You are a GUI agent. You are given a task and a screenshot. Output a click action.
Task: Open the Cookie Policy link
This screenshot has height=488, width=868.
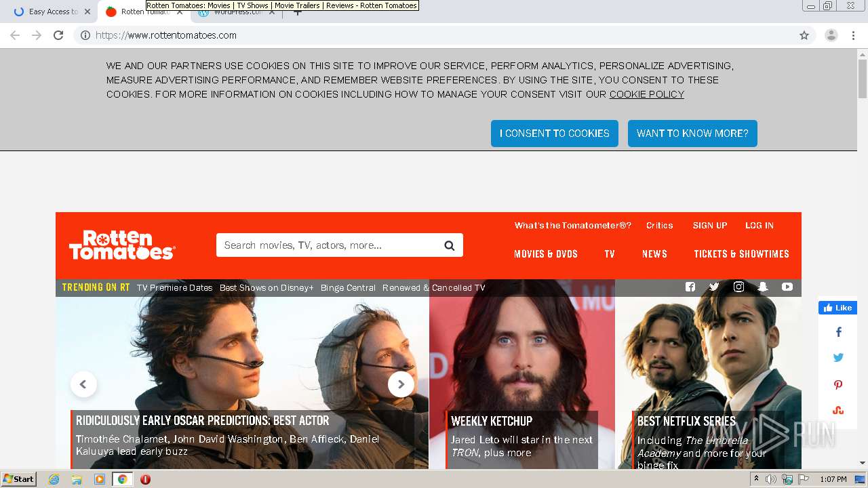647,94
